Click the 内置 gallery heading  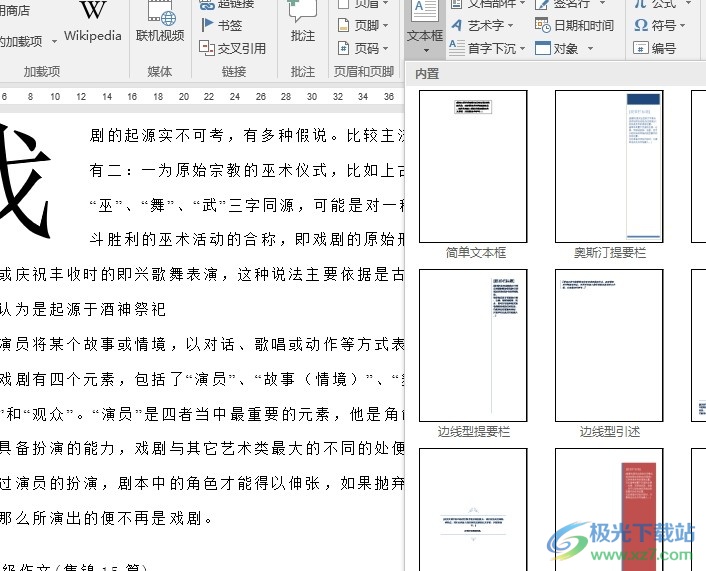coord(427,74)
